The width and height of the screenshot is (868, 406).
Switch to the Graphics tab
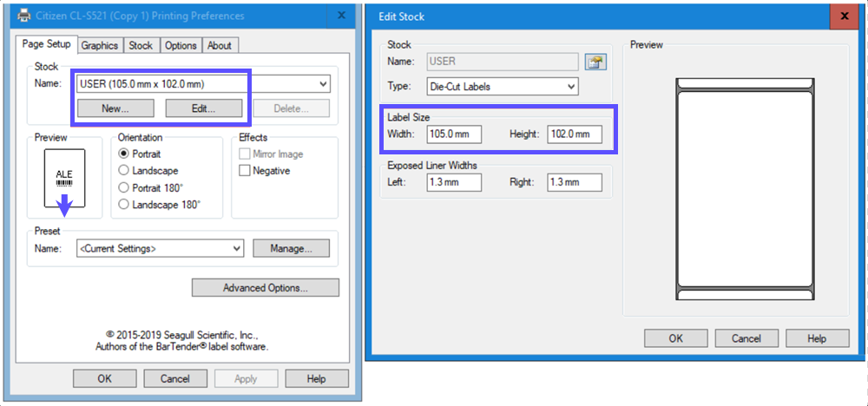pyautogui.click(x=100, y=46)
